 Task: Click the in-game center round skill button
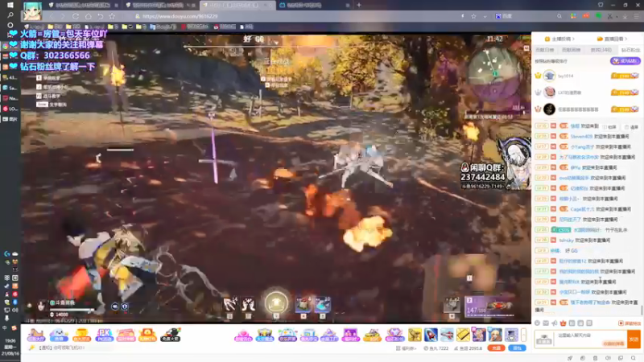pos(276,303)
